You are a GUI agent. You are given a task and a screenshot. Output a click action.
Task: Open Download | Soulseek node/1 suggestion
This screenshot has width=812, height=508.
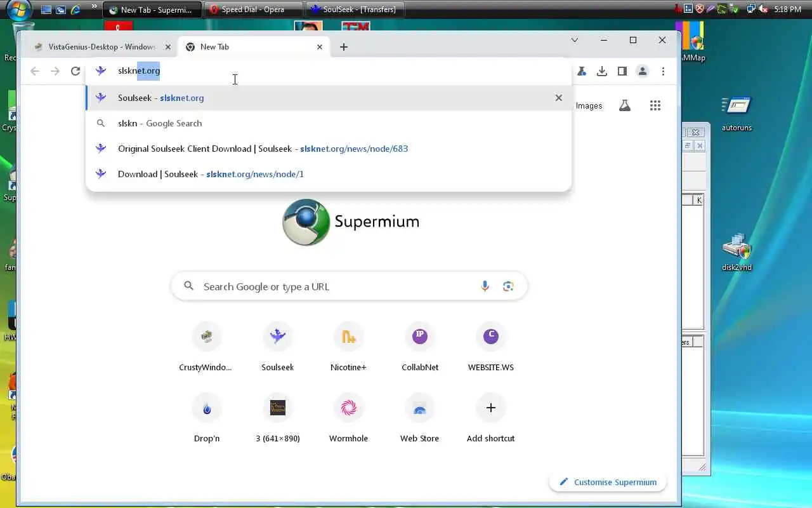point(329,174)
